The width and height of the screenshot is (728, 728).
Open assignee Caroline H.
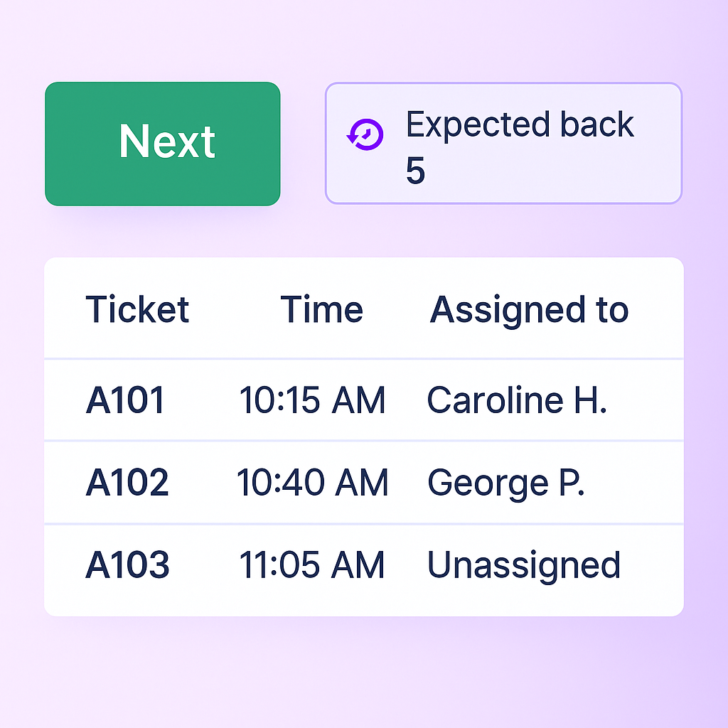tap(516, 400)
